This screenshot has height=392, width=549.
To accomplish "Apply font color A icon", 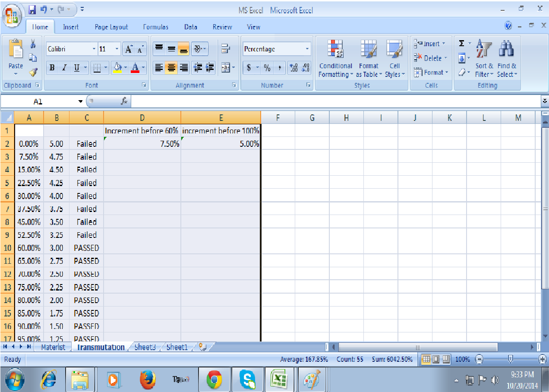I will pos(135,67).
